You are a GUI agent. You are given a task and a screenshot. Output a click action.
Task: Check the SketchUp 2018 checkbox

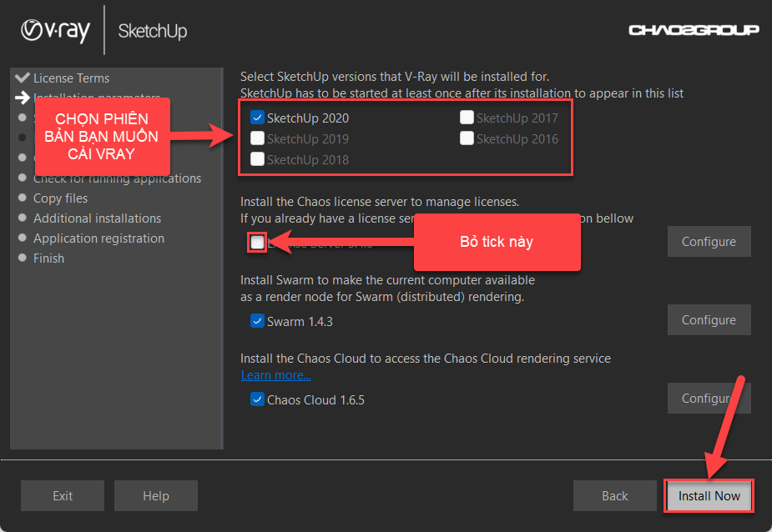257,159
